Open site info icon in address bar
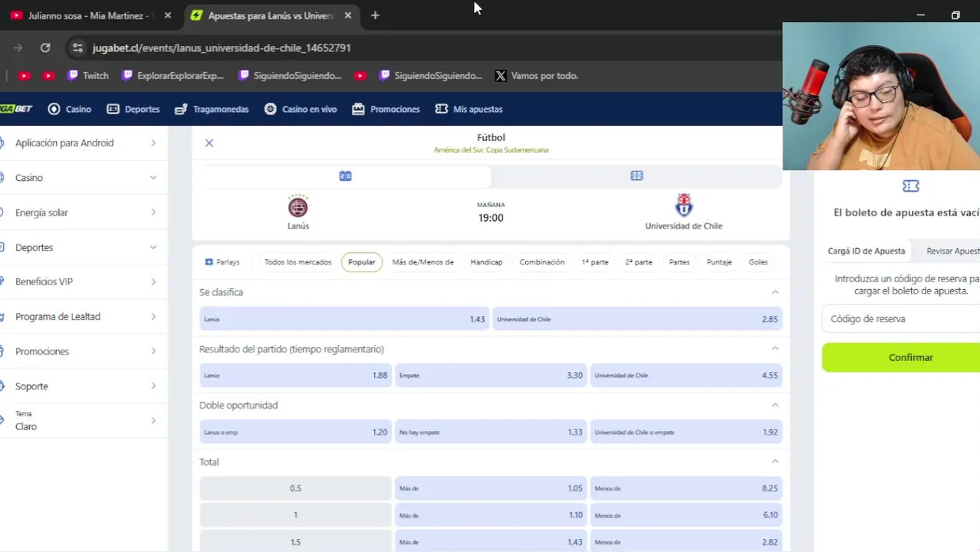This screenshot has height=552, width=980. (77, 48)
